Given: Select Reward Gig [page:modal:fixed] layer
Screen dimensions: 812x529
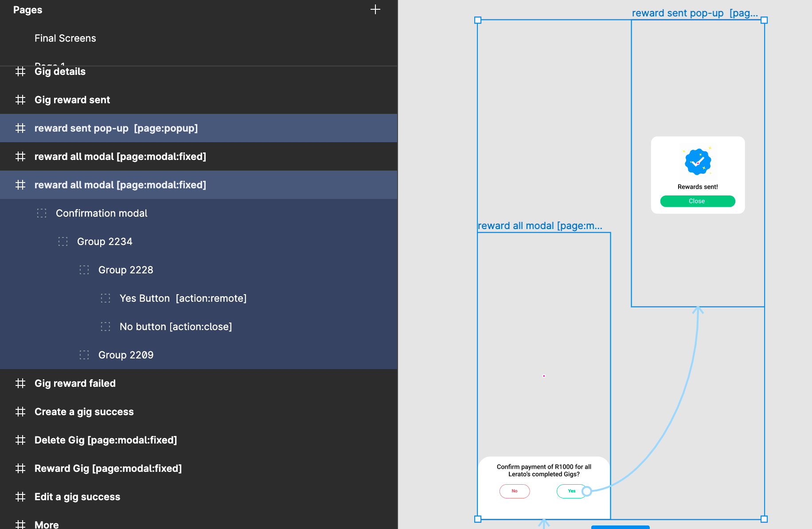Looking at the screenshot, I should coord(199,468).
